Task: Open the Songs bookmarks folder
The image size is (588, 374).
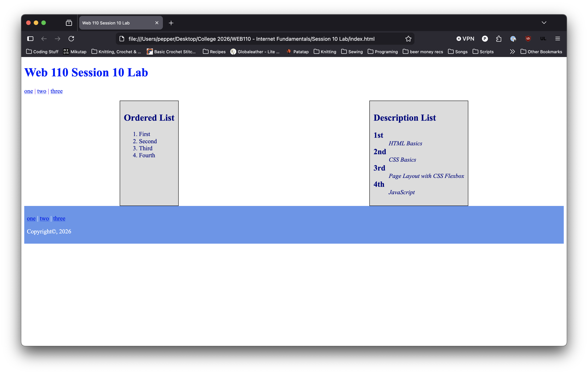Action: click(458, 52)
